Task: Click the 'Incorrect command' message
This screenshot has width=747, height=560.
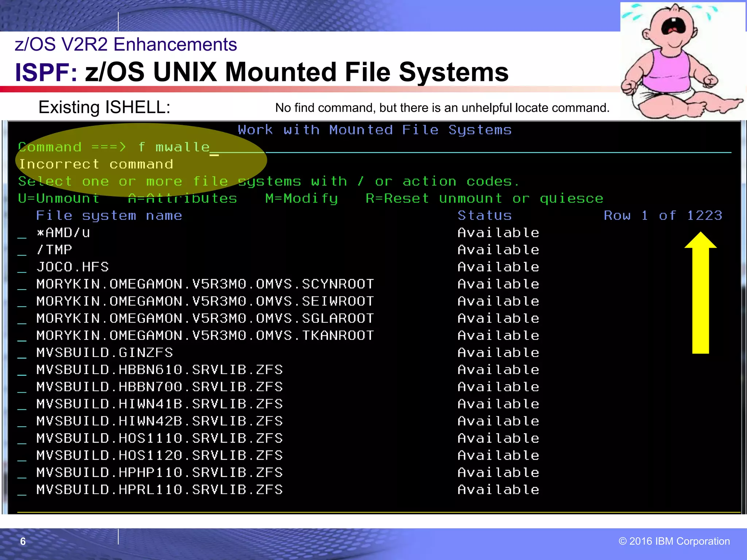Action: point(96,164)
